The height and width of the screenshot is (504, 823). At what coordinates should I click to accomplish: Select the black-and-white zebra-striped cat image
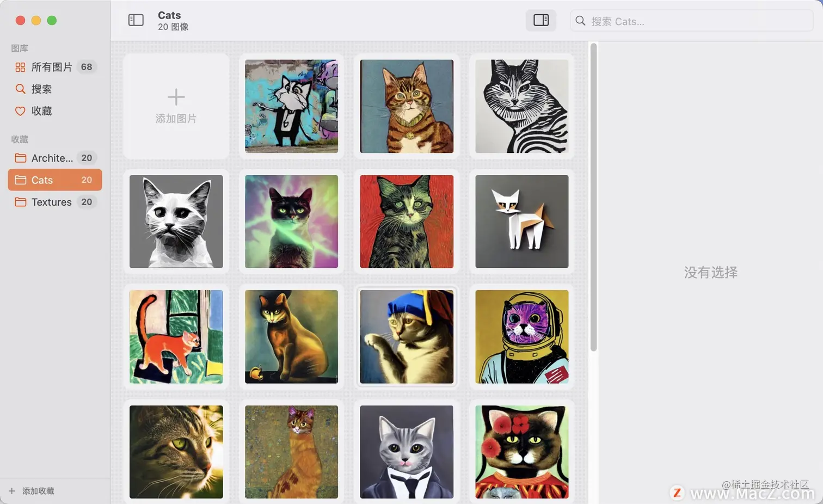tap(521, 106)
